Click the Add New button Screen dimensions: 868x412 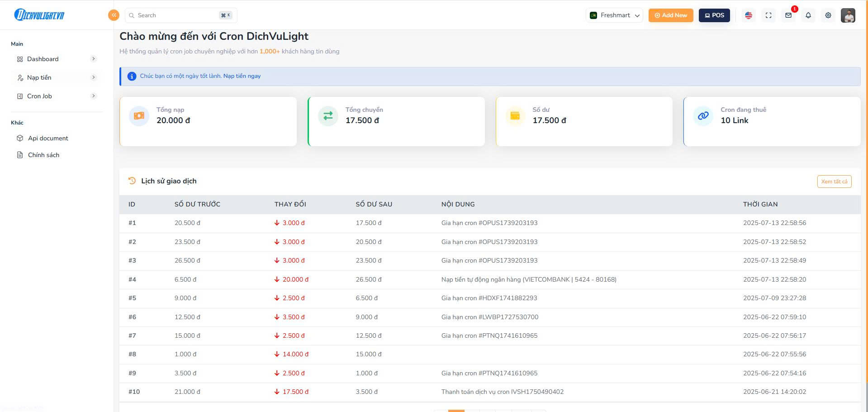[671, 15]
